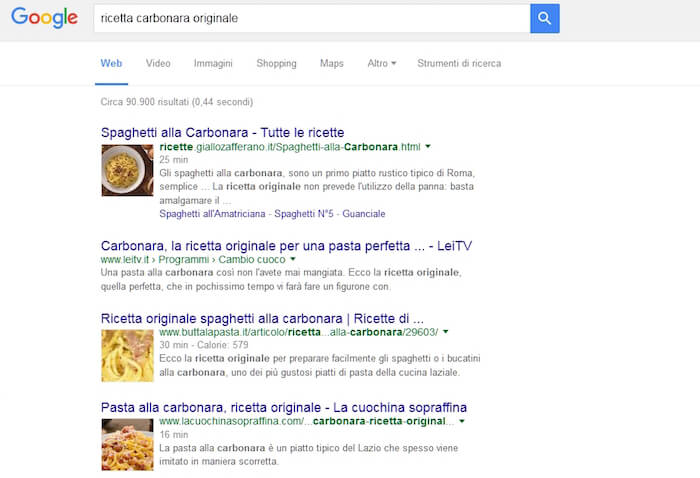Viewport: 700px width, 478px height.
Task: Open the Spaghetti N°5 sitelink
Action: pos(304,214)
